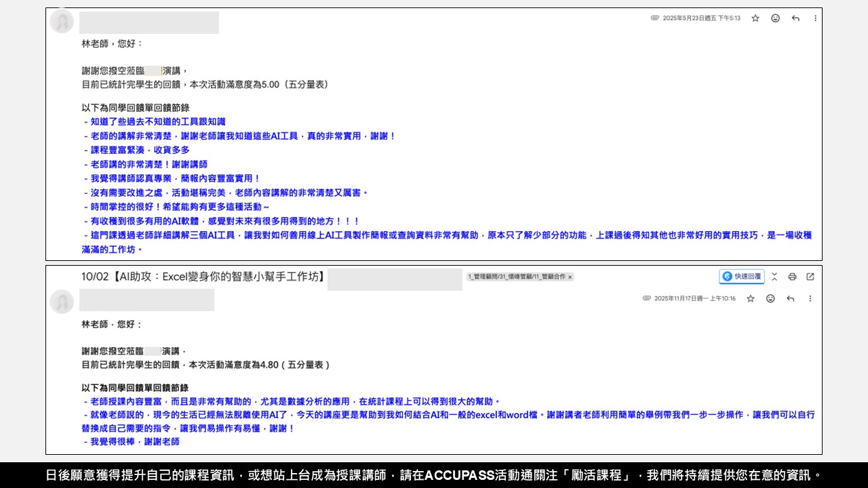The width and height of the screenshot is (868, 488).
Task: Open the email thread in a new window
Action: point(810,277)
